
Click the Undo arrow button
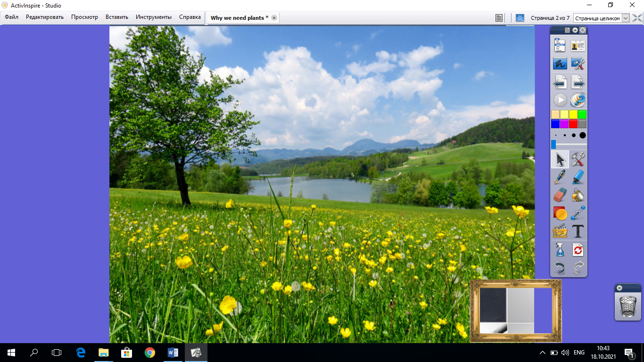pos(560,267)
